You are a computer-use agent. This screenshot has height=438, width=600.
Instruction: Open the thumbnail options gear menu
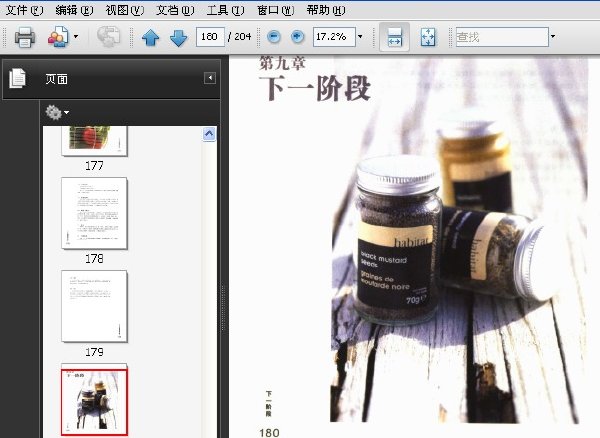coord(57,112)
